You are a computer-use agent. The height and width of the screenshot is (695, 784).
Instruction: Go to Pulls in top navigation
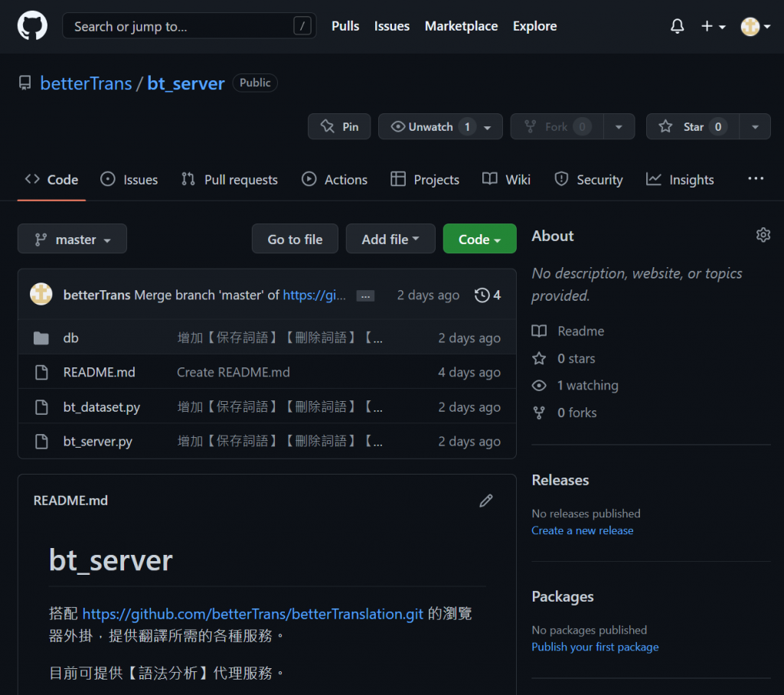345,26
